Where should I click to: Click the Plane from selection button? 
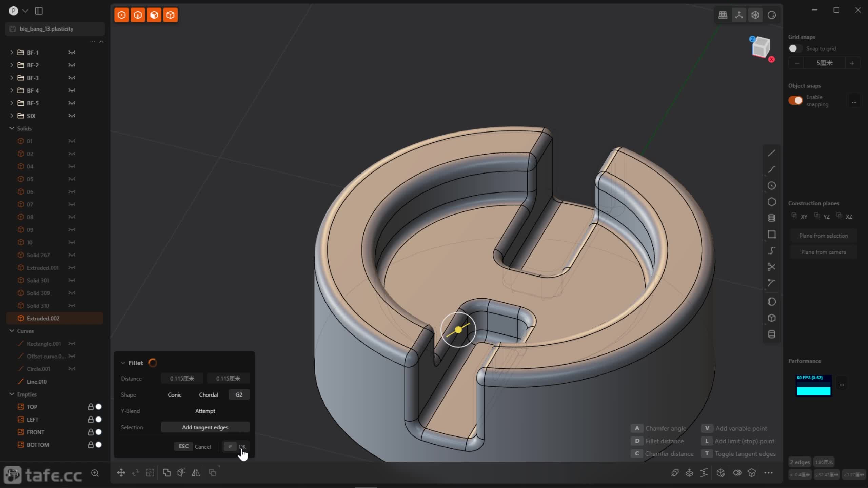click(x=823, y=236)
